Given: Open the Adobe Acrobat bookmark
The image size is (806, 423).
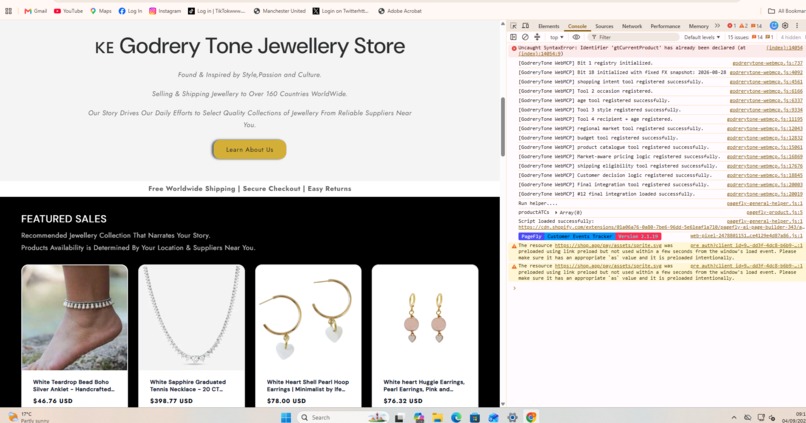Looking at the screenshot, I should coord(400,11).
